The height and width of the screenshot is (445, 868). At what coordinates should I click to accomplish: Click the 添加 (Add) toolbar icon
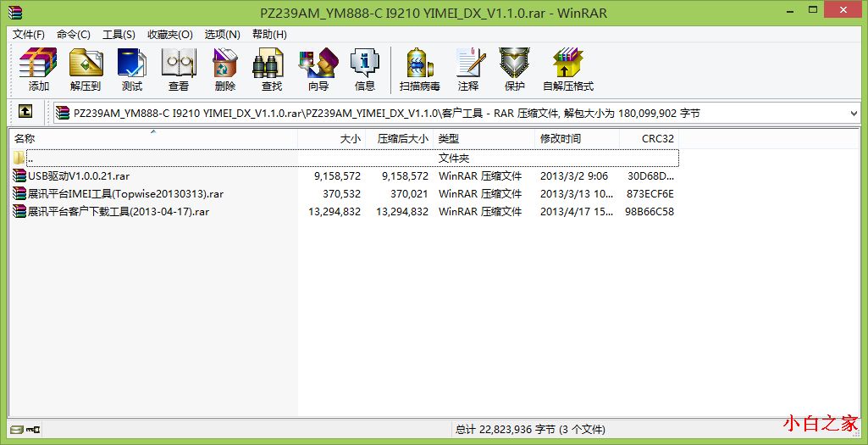[38, 63]
